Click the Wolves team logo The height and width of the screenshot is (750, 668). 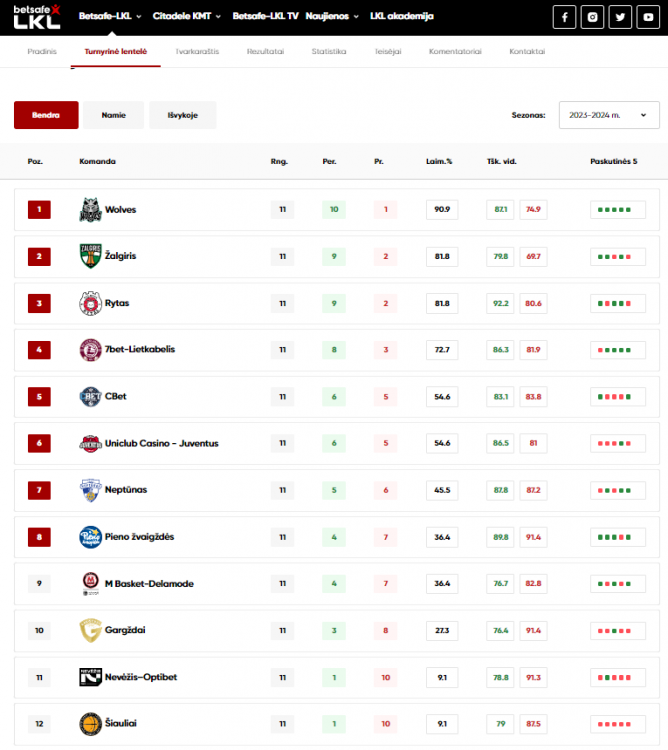90,210
